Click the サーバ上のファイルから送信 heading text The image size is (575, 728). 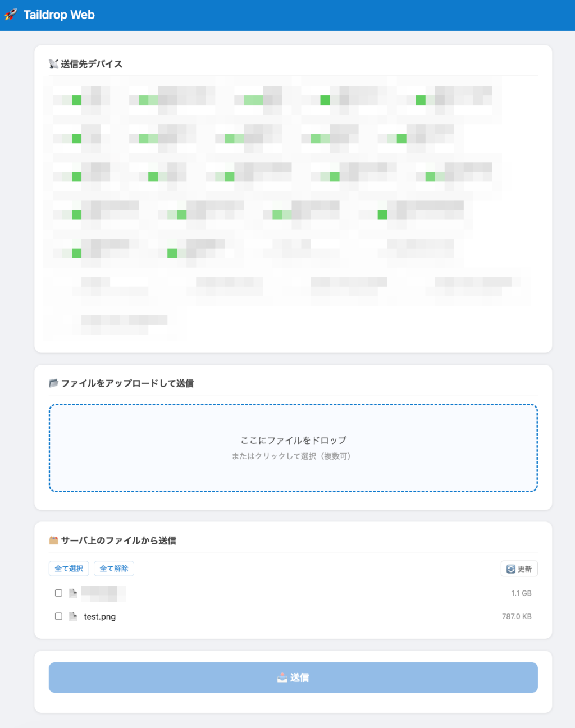pos(118,541)
